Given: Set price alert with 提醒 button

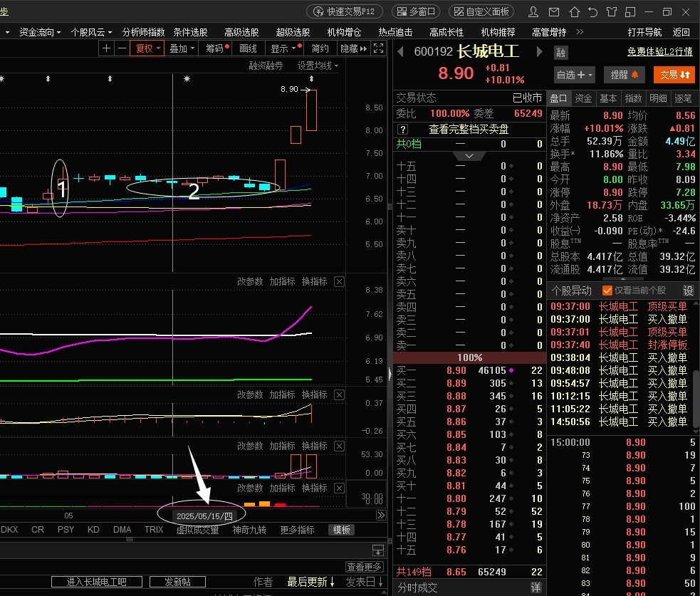Looking at the screenshot, I should [625, 75].
